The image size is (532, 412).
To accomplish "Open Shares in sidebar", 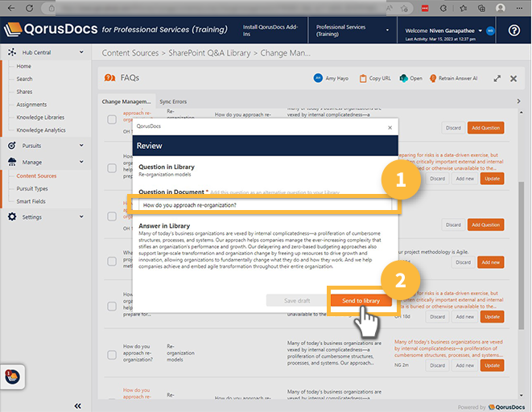I will pyautogui.click(x=24, y=92).
